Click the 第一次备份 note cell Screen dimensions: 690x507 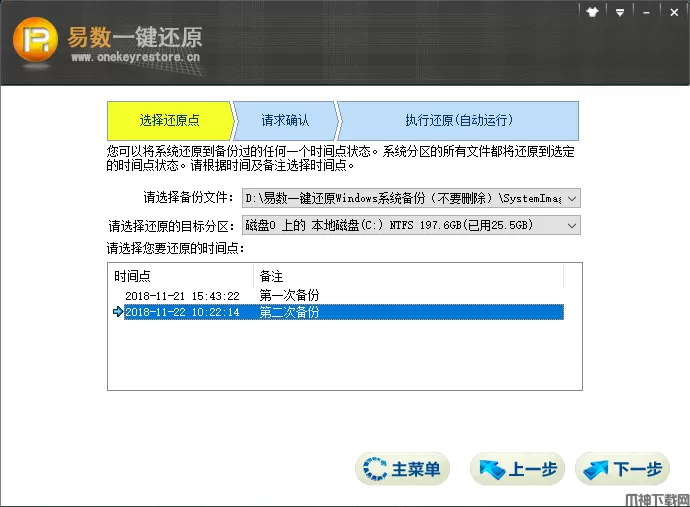289,295
